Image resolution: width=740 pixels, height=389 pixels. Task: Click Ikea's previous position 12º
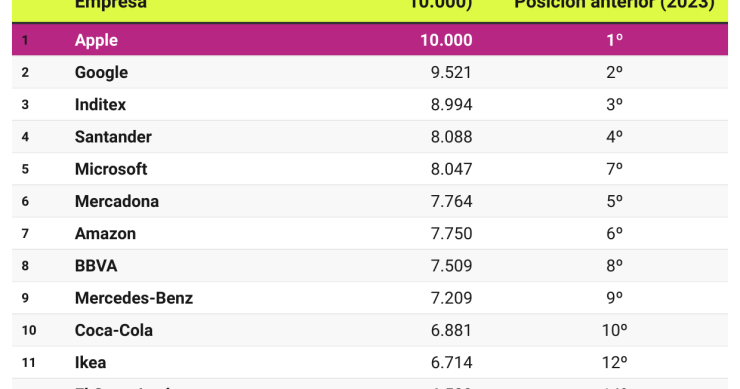click(x=614, y=363)
